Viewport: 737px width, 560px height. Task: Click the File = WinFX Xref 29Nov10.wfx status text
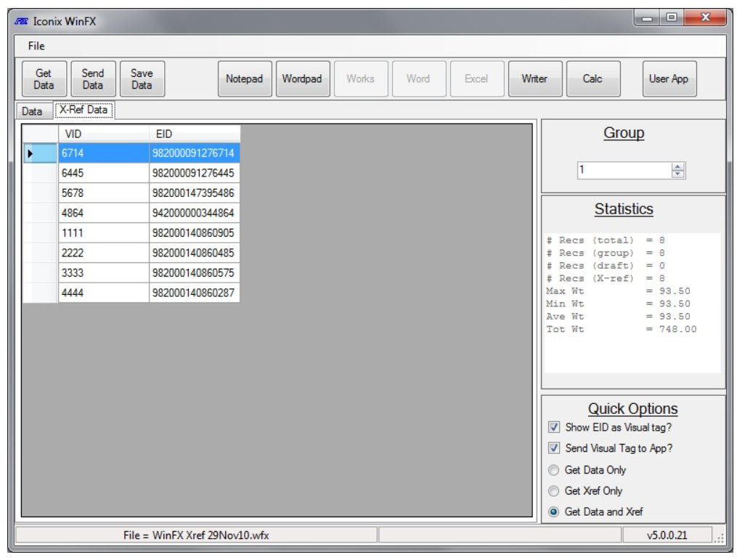click(196, 535)
